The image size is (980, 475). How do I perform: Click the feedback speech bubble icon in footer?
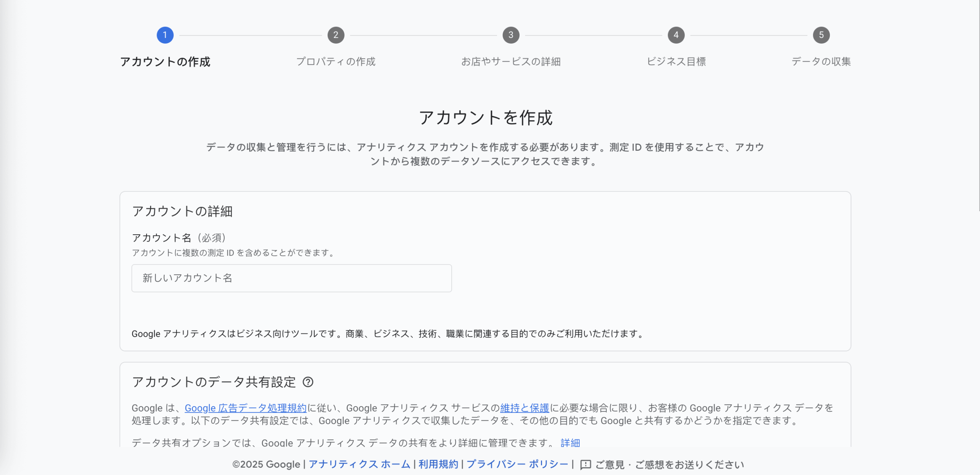[585, 465]
